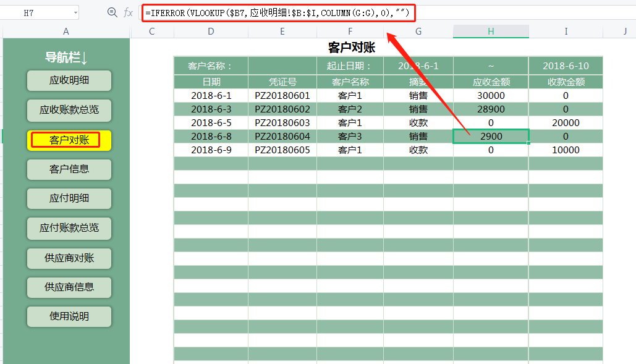Open the 使用说明 instructions page
Viewport: 636px width, 364px height.
(69, 316)
